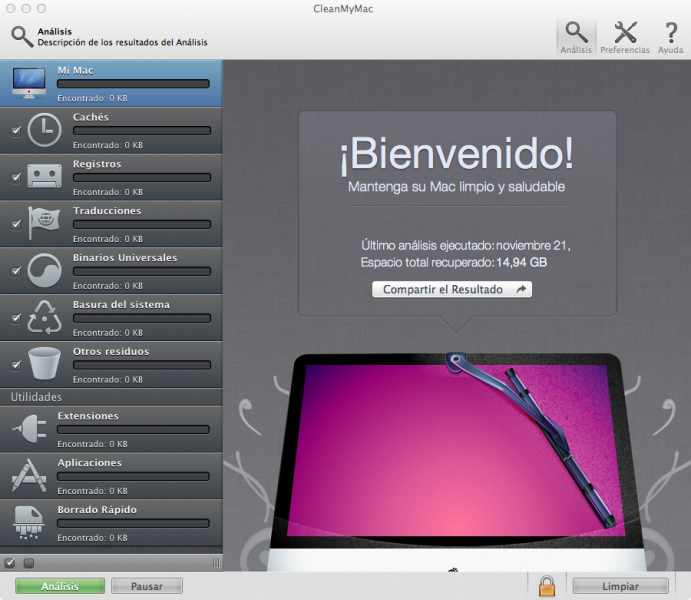
Task: Select the Traducciones label
Action: pos(107,211)
